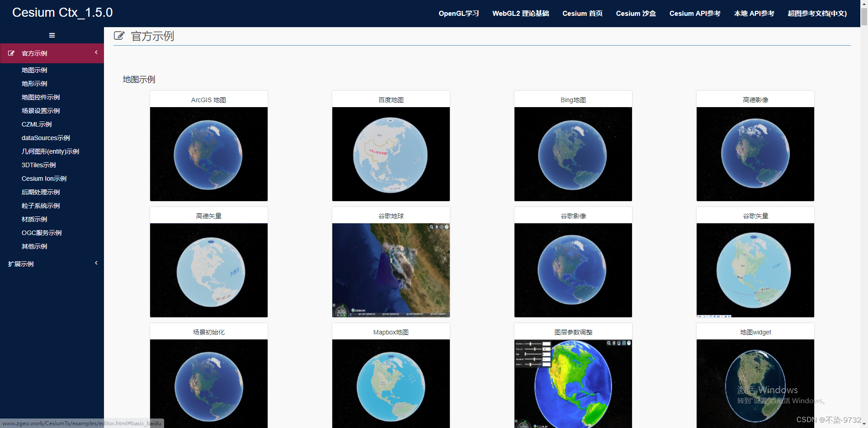Select 地形示例 in the sidebar
Image resolution: width=868 pixels, height=428 pixels.
point(34,84)
